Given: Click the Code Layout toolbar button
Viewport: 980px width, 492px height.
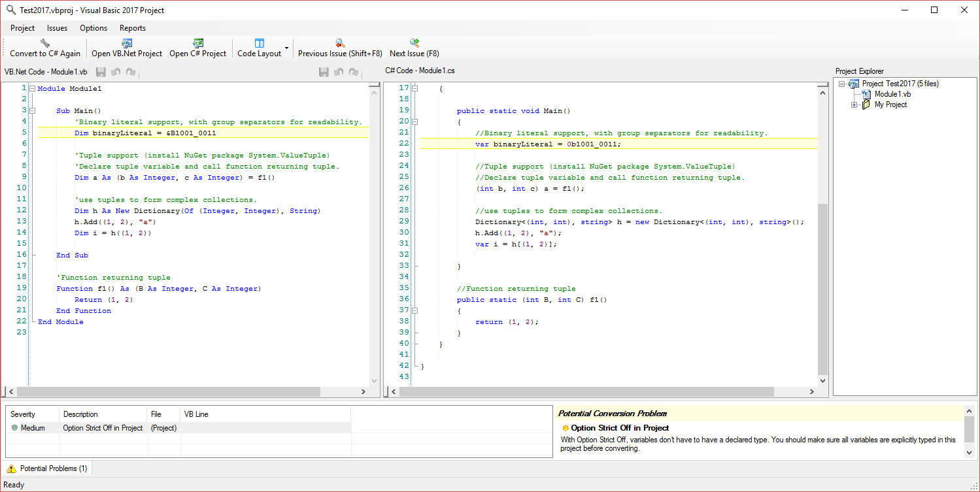Looking at the screenshot, I should click(x=259, y=48).
